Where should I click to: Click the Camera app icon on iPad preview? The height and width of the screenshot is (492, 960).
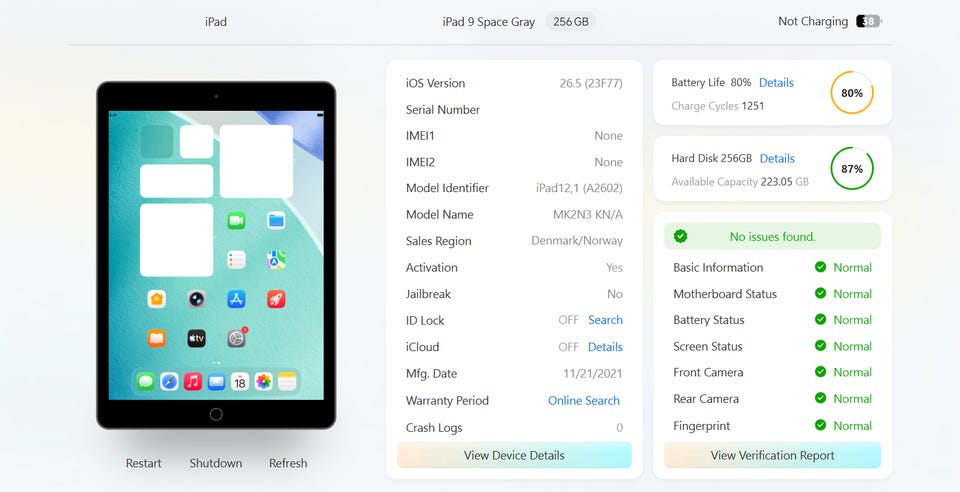coord(197,299)
